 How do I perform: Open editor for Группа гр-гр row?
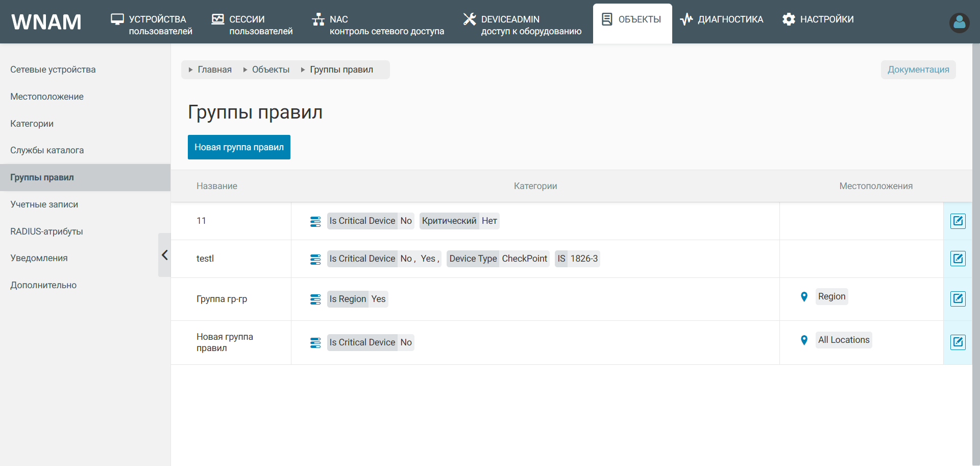pos(958,298)
